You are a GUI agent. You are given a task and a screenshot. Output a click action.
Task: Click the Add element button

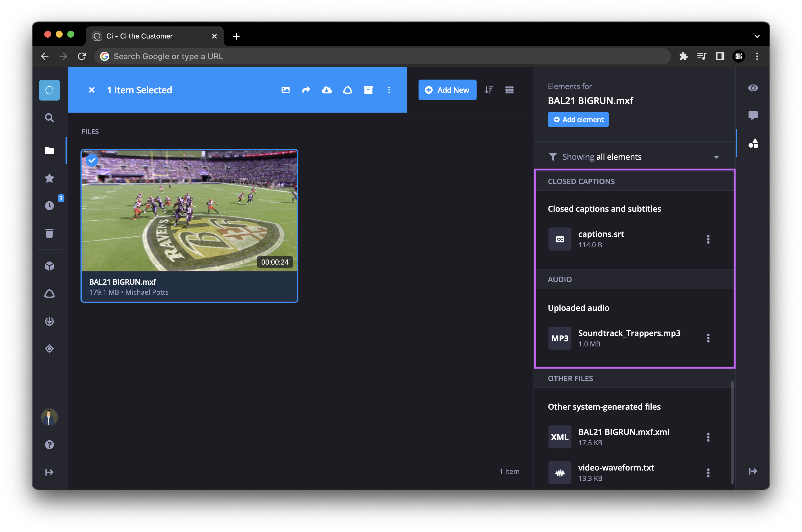578,119
